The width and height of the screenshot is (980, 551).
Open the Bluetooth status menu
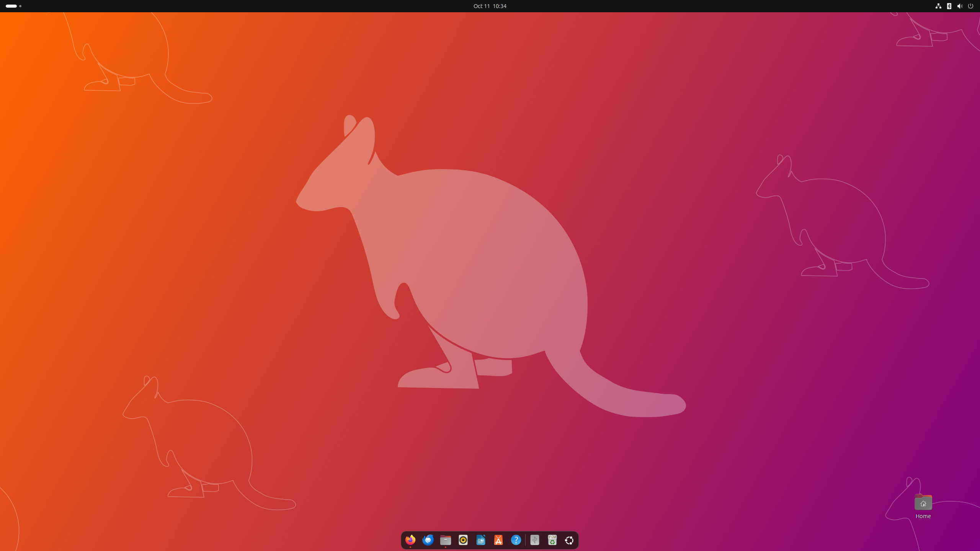coord(949,6)
